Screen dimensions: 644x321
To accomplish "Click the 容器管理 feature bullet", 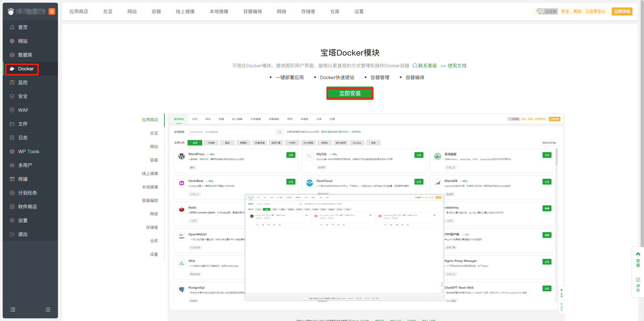I will (x=380, y=77).
